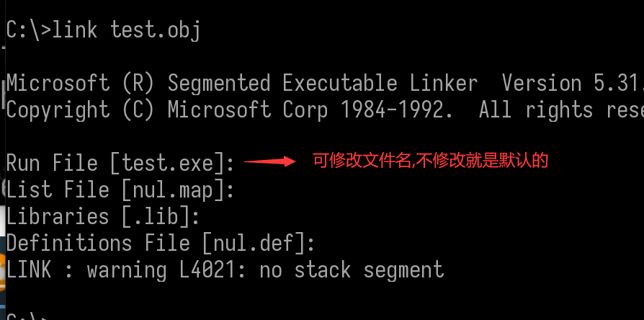This screenshot has width=644, height=320.
Task: Select the [nul.map] default value
Action: click(x=172, y=190)
